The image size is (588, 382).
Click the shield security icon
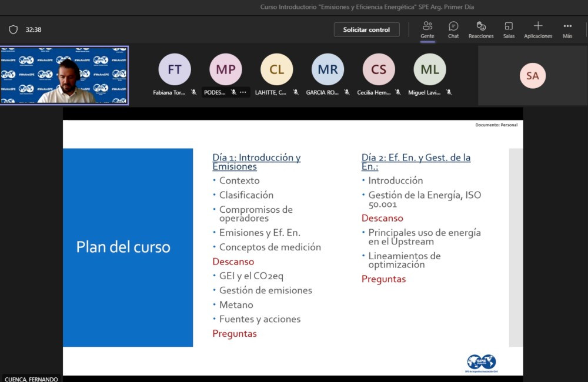point(14,29)
